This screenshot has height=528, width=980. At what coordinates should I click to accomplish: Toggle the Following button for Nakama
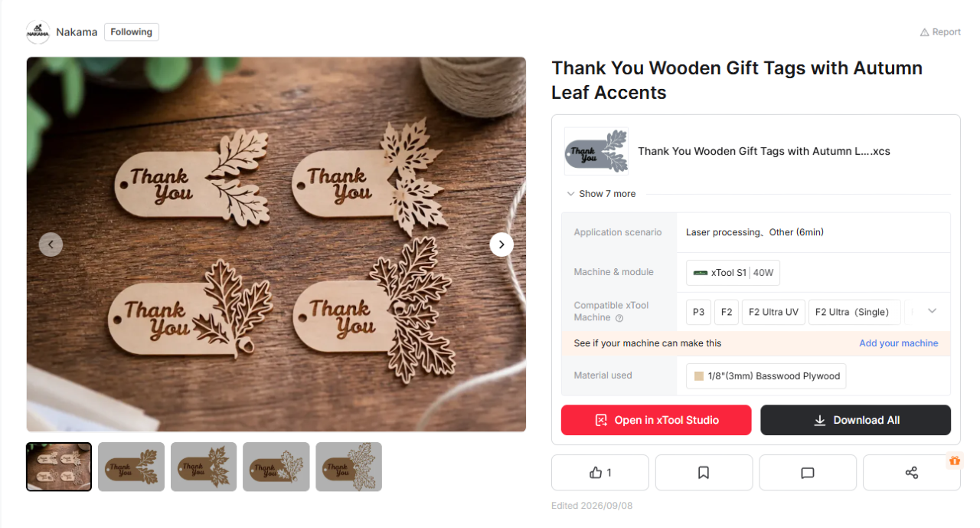(132, 32)
